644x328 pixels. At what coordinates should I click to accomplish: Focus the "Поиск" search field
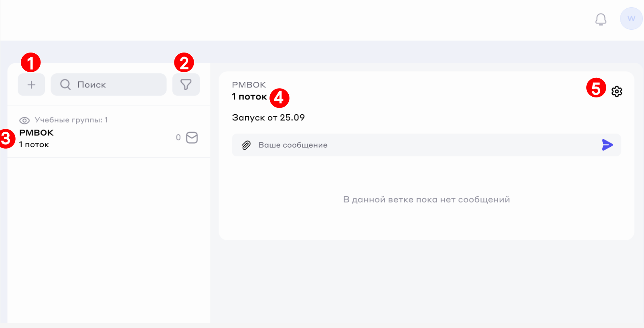(116, 85)
